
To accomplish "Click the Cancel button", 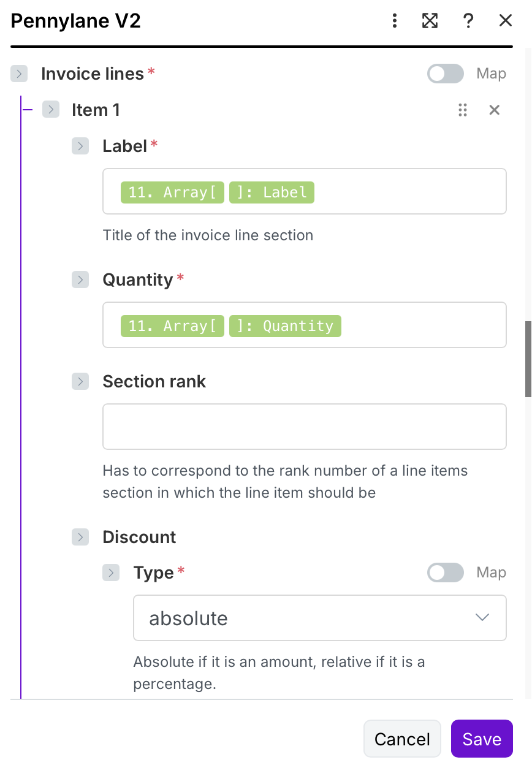I will (402, 739).
